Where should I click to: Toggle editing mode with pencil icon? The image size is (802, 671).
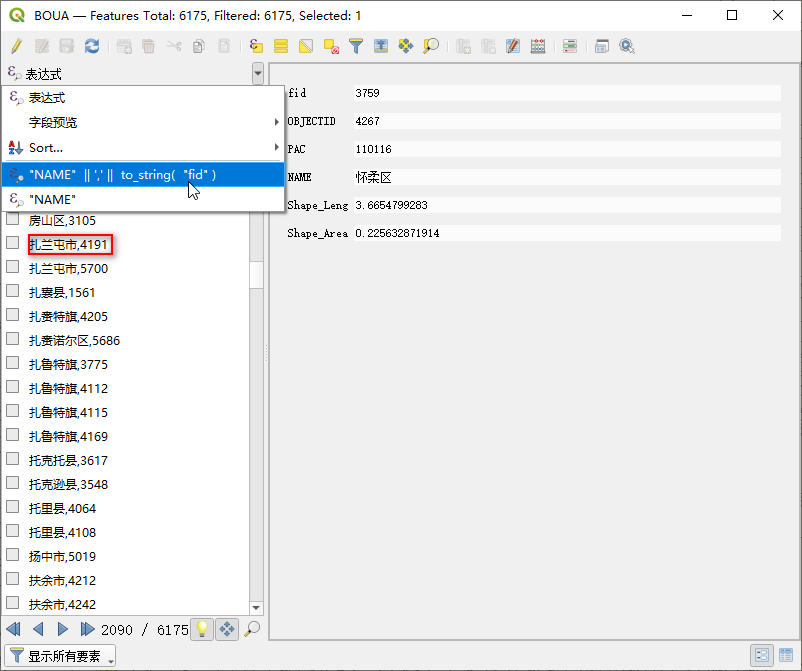pyautogui.click(x=16, y=46)
